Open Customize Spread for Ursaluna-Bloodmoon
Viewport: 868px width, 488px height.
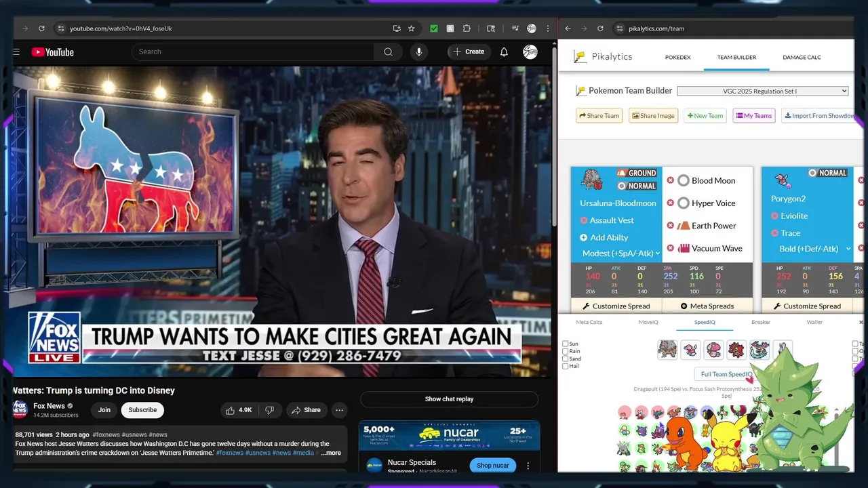tap(616, 306)
